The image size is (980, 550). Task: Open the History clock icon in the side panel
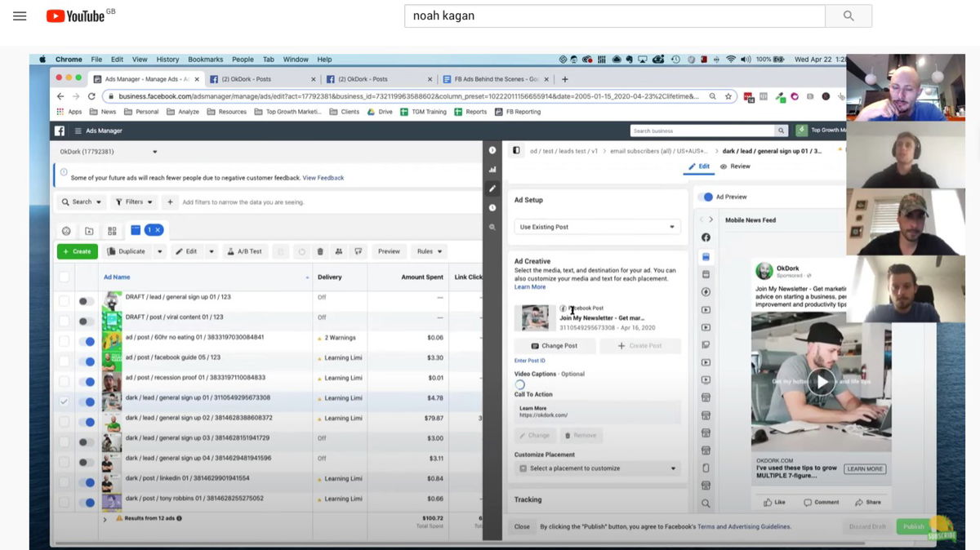[492, 206]
